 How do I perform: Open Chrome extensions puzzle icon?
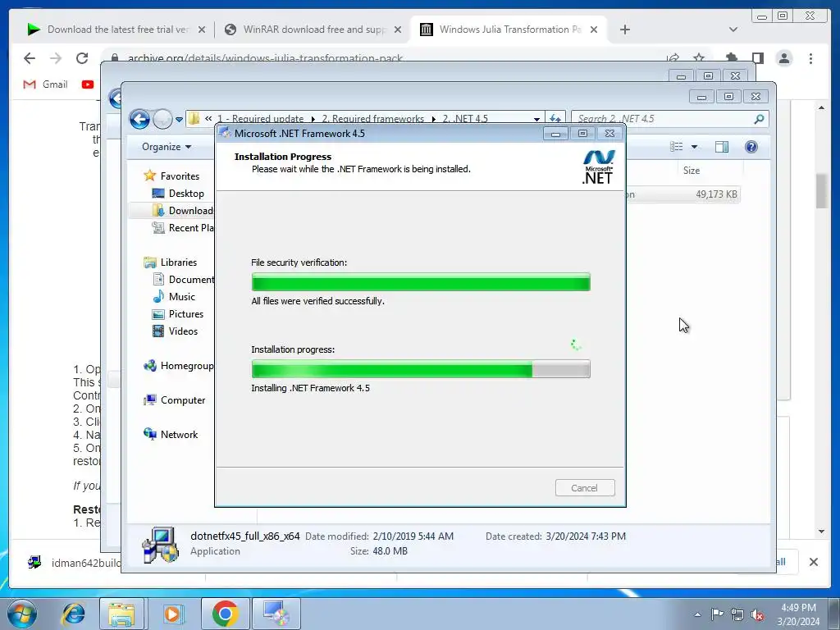pos(731,58)
